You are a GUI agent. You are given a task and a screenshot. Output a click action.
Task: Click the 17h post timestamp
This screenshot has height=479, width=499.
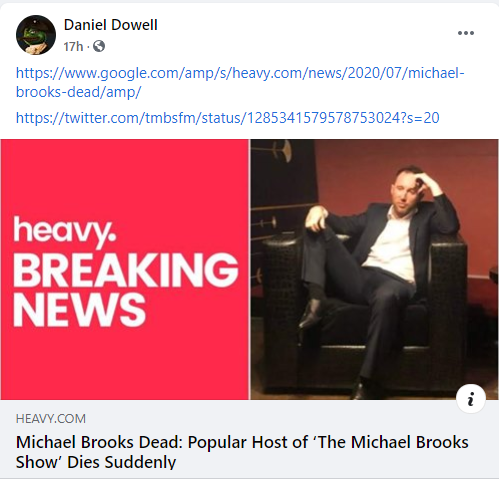point(73,47)
